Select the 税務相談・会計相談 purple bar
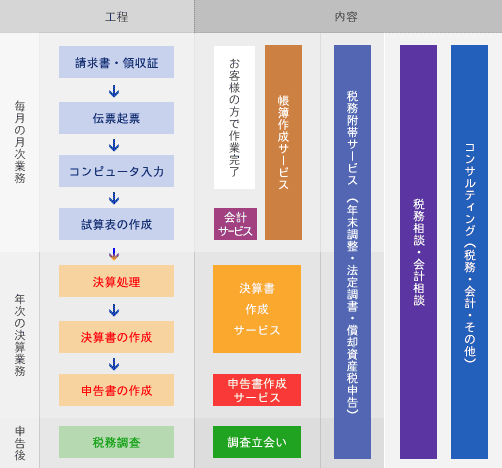 418,252
